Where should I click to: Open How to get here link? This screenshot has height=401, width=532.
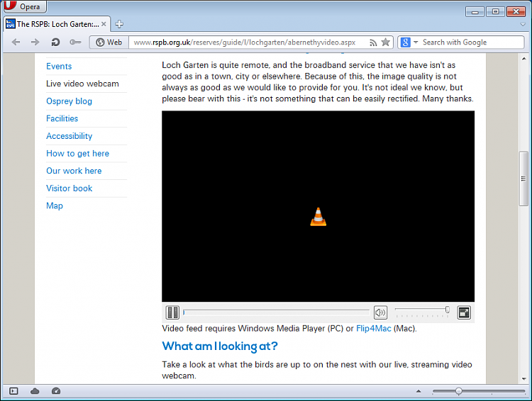click(x=78, y=154)
